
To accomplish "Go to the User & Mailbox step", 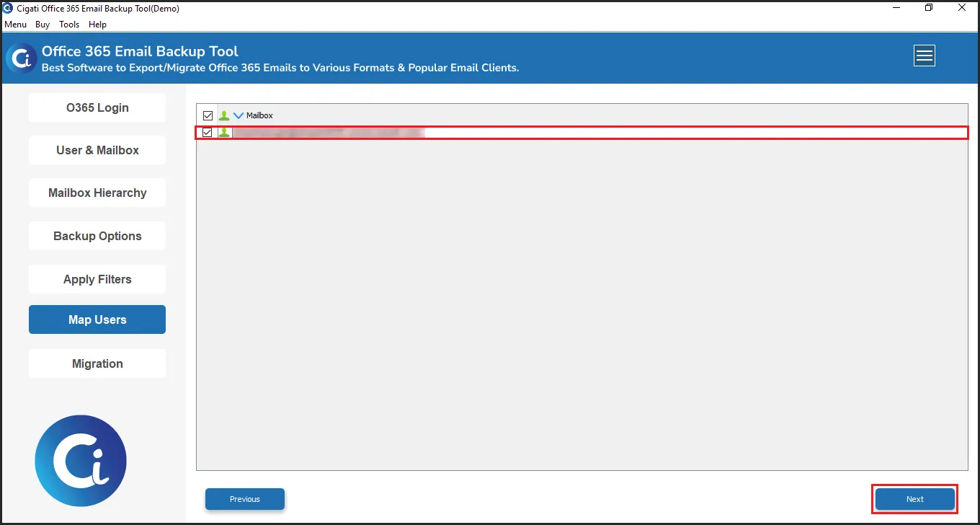I will [x=97, y=150].
